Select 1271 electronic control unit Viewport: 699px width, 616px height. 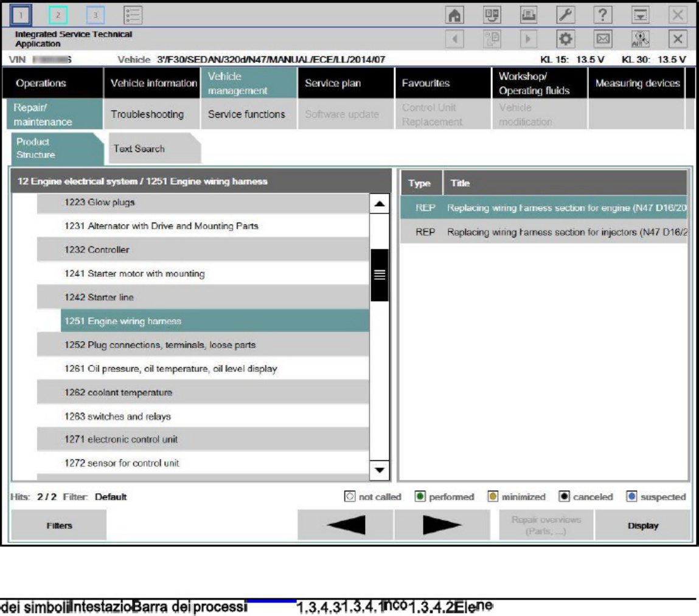[x=203, y=440]
